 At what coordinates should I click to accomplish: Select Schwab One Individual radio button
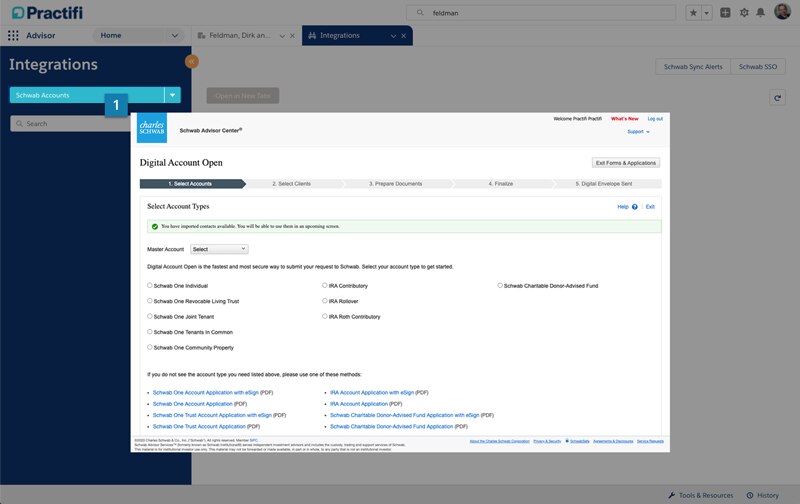tap(150, 286)
